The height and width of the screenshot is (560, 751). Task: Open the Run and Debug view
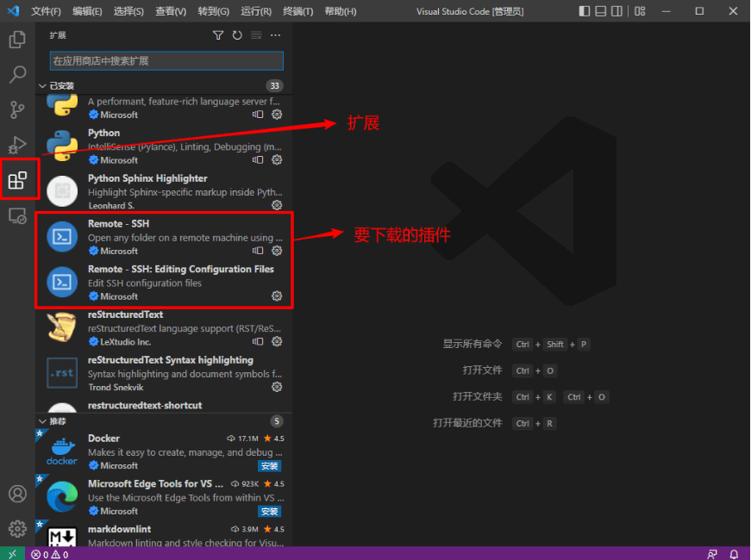(x=17, y=145)
